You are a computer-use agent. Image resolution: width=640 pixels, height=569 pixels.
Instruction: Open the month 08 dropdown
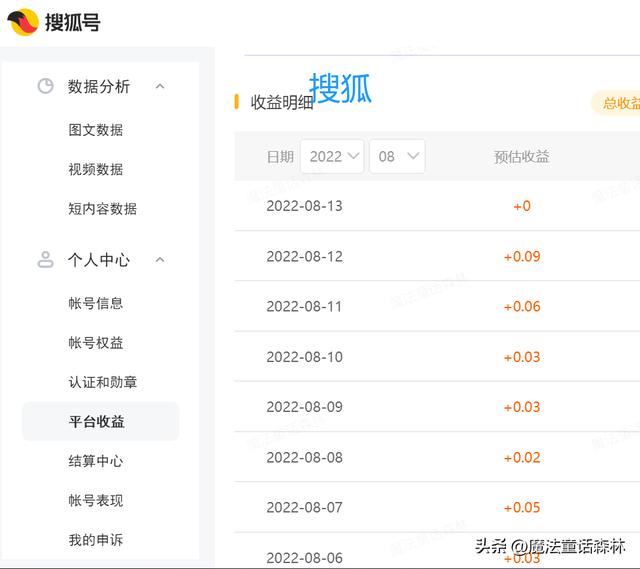pyautogui.click(x=397, y=157)
